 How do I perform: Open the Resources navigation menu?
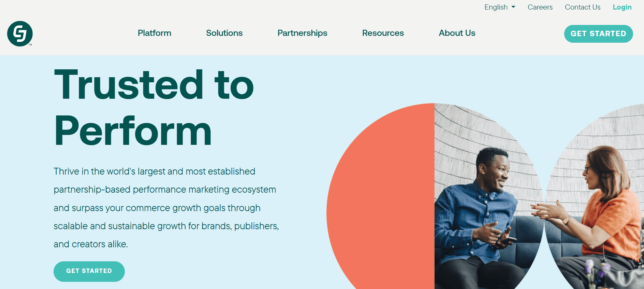383,33
